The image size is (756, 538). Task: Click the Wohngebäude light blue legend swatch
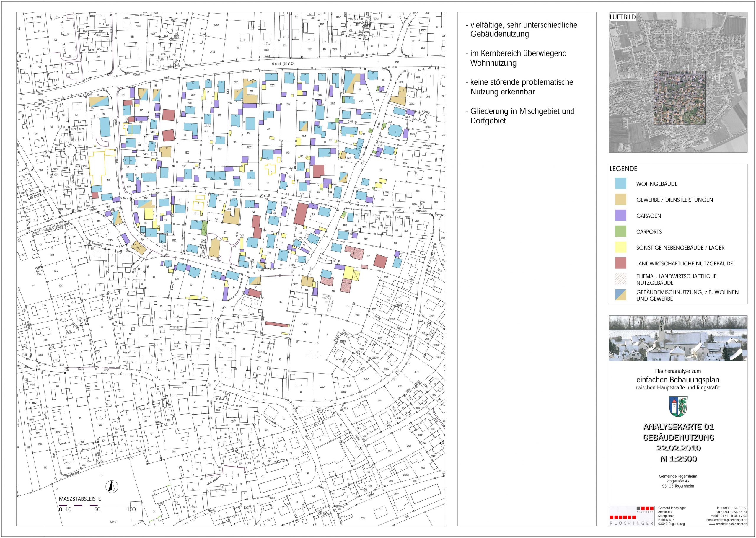(x=620, y=184)
